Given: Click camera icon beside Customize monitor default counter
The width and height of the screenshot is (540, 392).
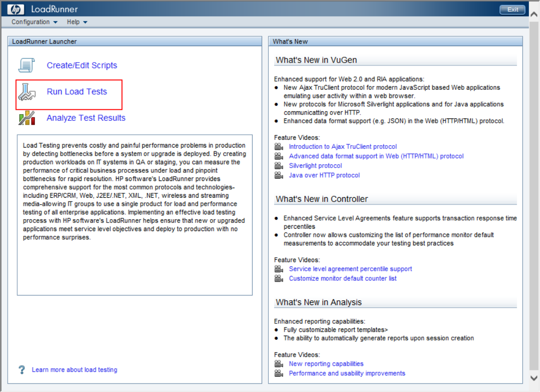Looking at the screenshot, I should 279,278.
